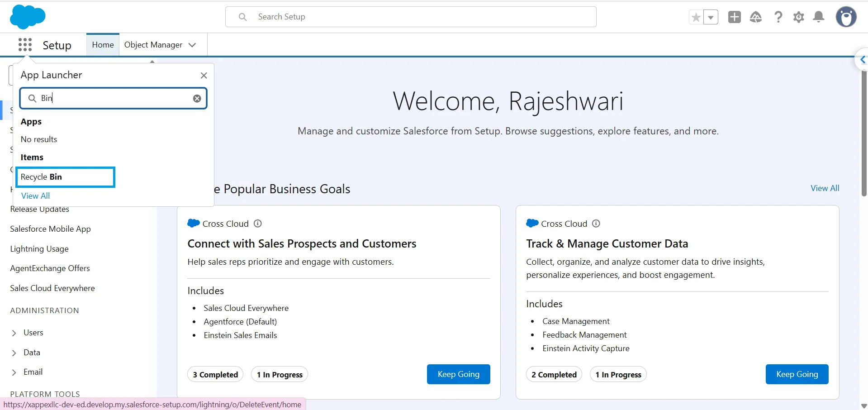The width and height of the screenshot is (868, 410).
Task: Open the Global Actions plus icon
Action: point(735,17)
